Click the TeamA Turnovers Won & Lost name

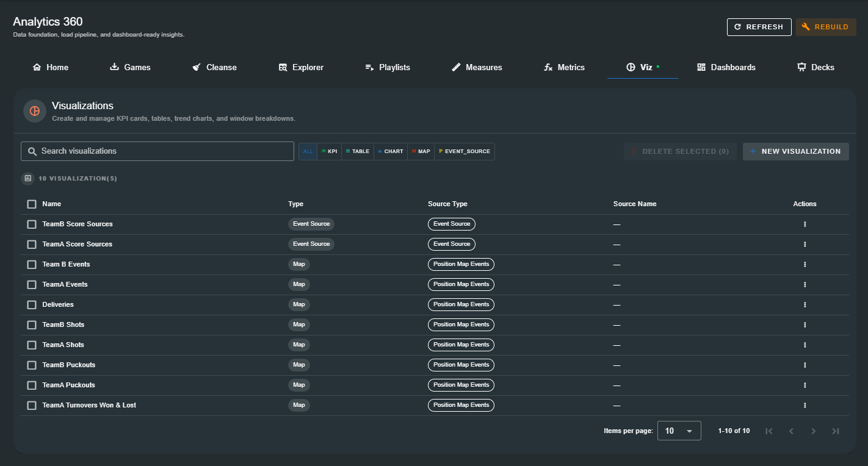[89, 406]
